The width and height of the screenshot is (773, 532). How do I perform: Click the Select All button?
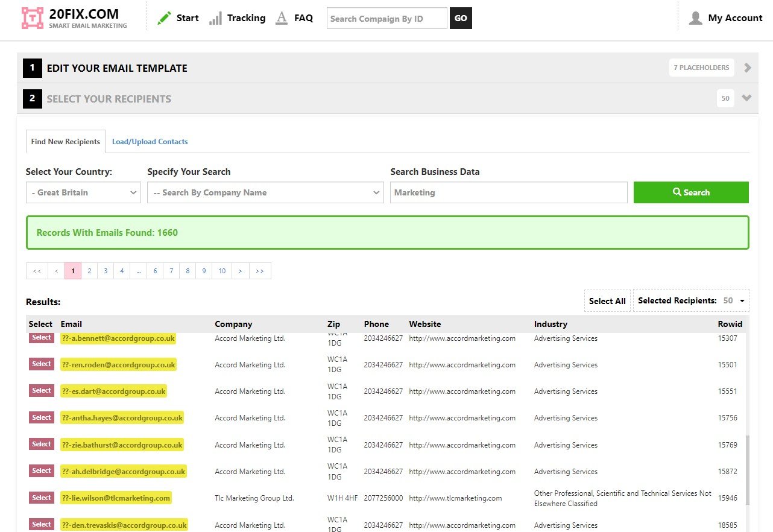coord(607,301)
